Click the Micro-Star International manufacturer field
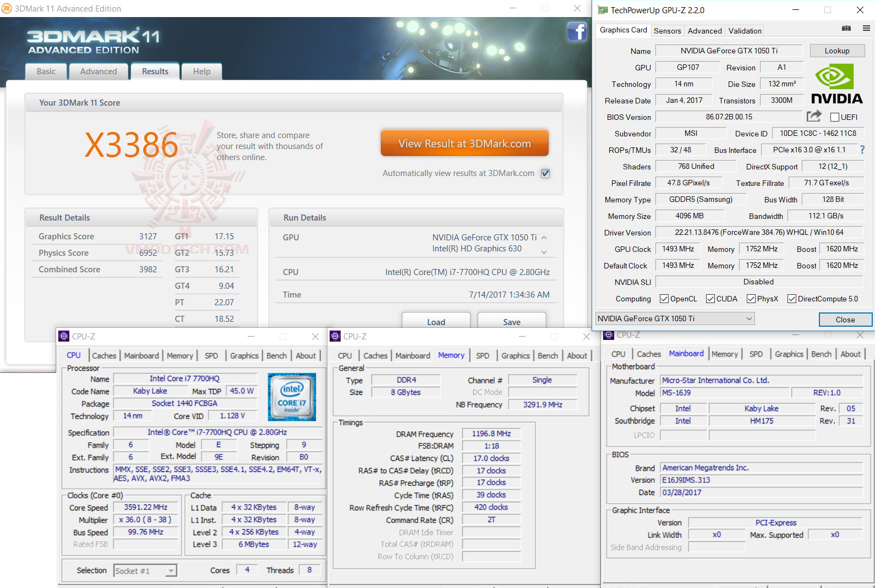The image size is (875, 588). point(761,380)
